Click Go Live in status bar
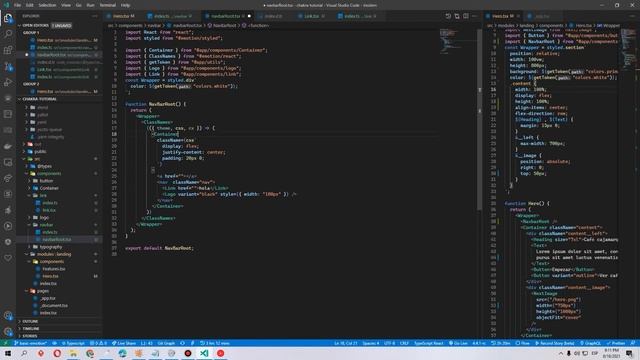Viewport: 640px width, 360px height. tap(458, 343)
